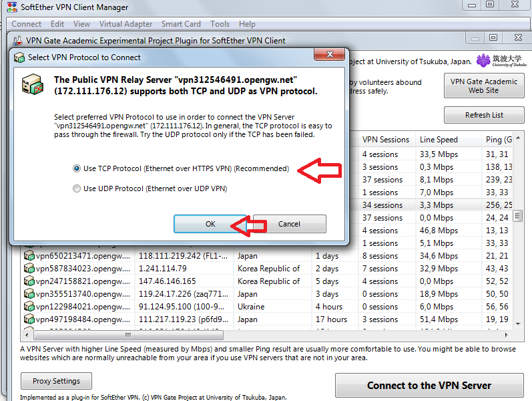
Task: Open the Smart Card menu
Action: tap(181, 24)
